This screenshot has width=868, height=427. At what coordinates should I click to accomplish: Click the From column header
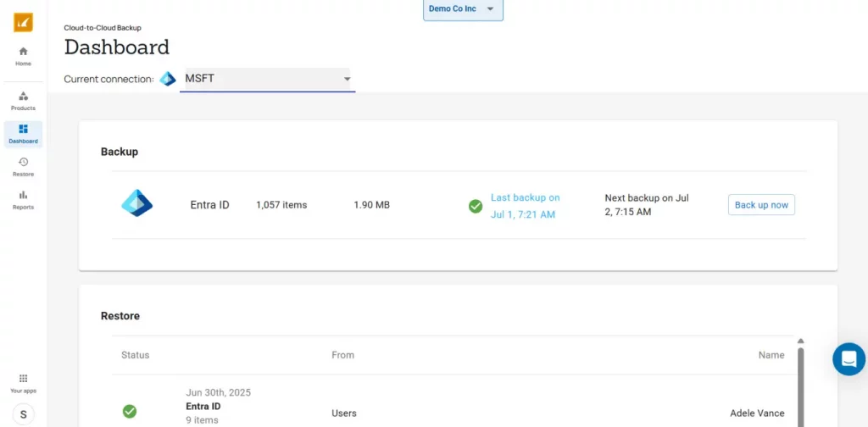(342, 355)
